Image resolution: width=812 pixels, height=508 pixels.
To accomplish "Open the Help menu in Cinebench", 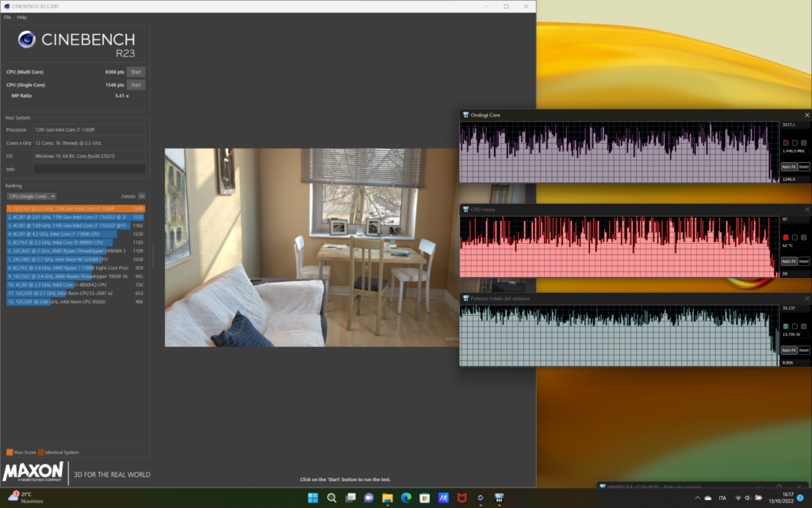I will tap(21, 17).
